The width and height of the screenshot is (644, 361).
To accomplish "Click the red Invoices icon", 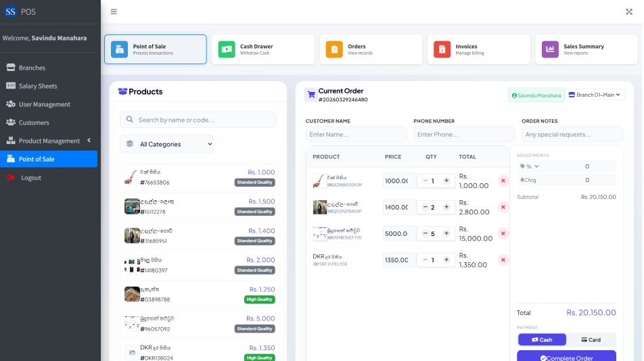I will click(442, 49).
